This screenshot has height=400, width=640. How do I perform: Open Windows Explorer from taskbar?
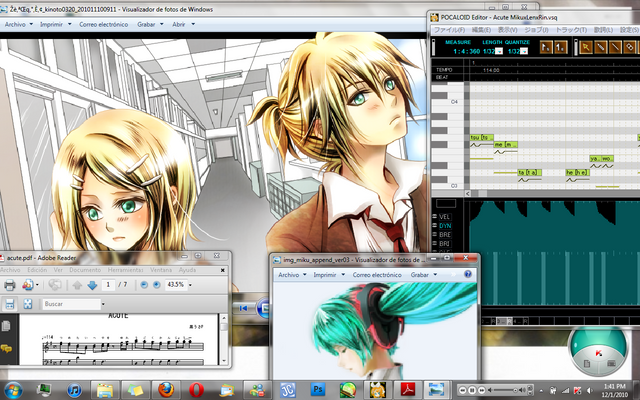pos(104,390)
